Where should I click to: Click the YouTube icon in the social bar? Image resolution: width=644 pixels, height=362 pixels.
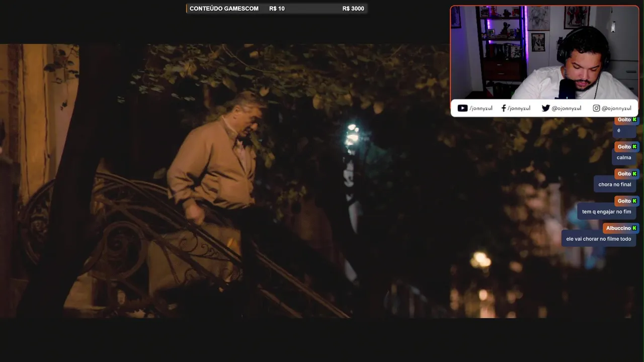coord(462,108)
